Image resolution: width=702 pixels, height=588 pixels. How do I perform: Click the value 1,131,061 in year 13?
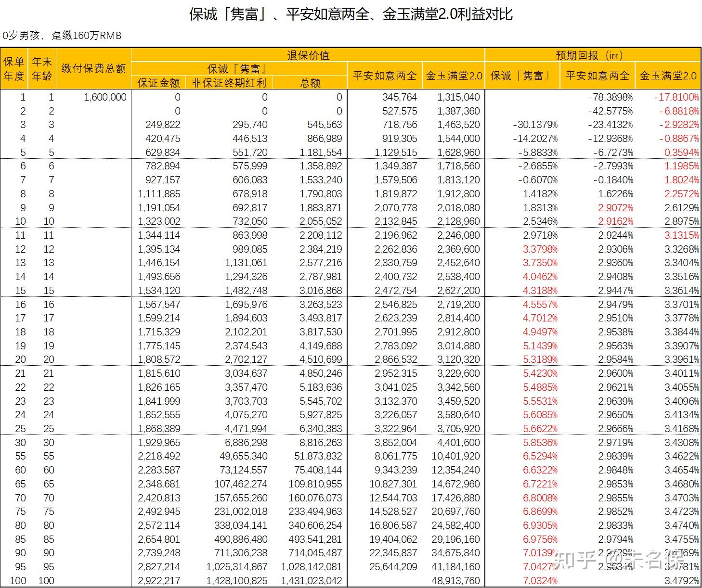246,263
